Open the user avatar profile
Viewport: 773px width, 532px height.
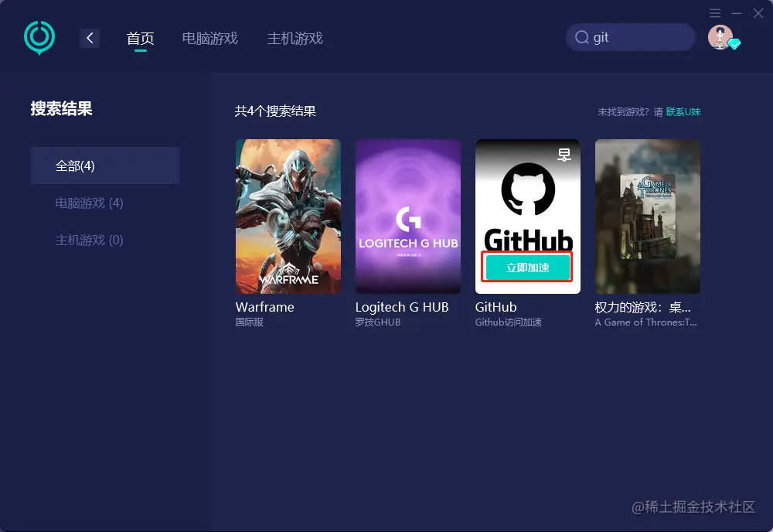720,37
